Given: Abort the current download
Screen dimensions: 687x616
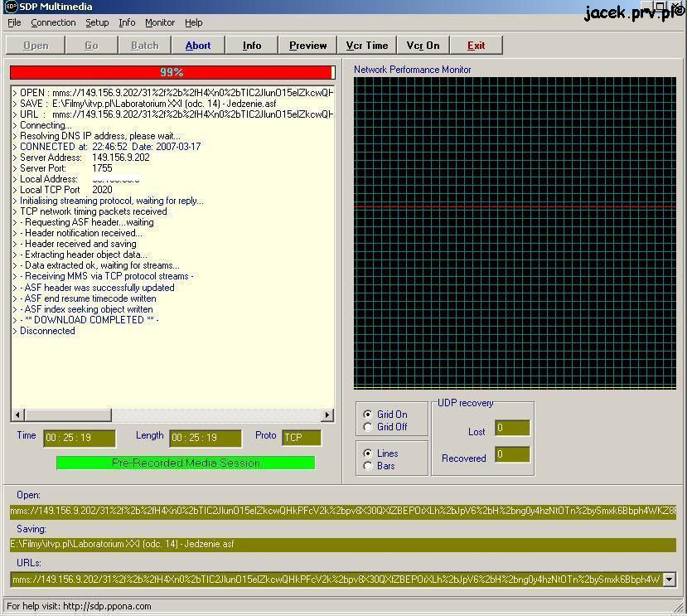Looking at the screenshot, I should 198,45.
